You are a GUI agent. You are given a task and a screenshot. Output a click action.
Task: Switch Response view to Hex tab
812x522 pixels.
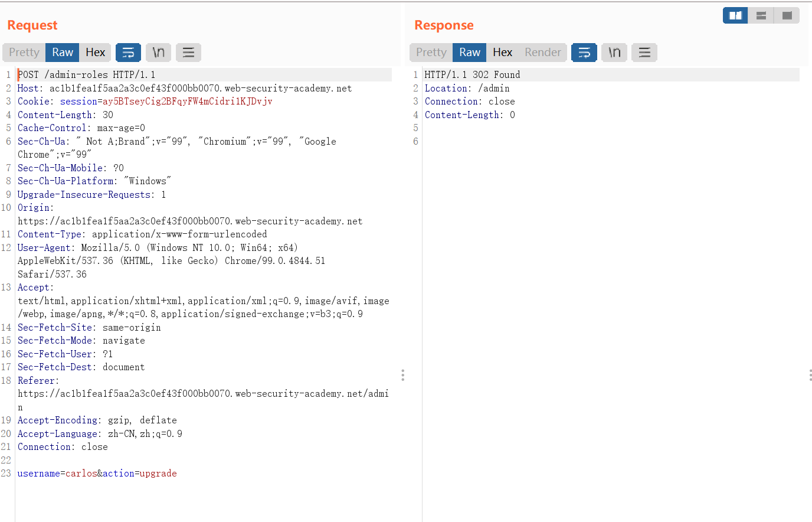503,53
